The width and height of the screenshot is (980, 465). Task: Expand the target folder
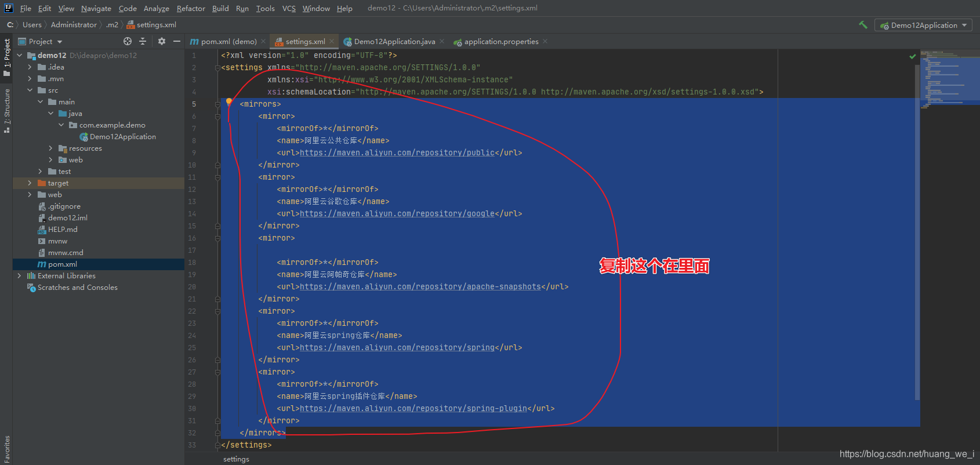pos(30,183)
